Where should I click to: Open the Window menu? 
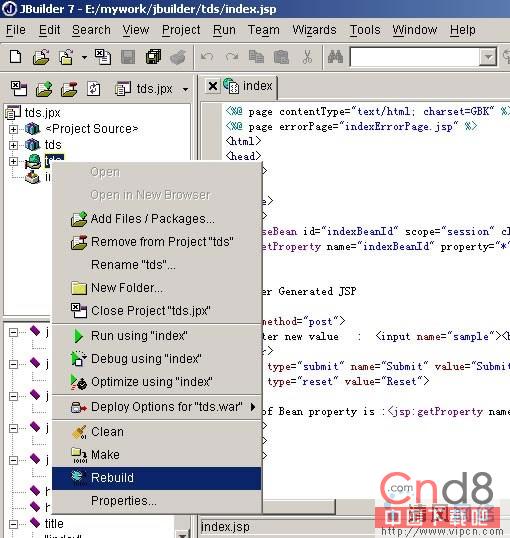point(415,30)
